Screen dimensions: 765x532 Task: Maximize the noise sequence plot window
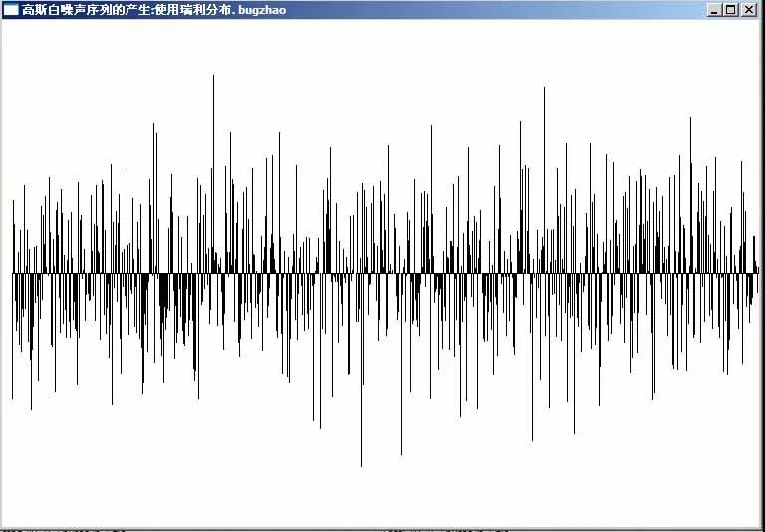click(731, 9)
